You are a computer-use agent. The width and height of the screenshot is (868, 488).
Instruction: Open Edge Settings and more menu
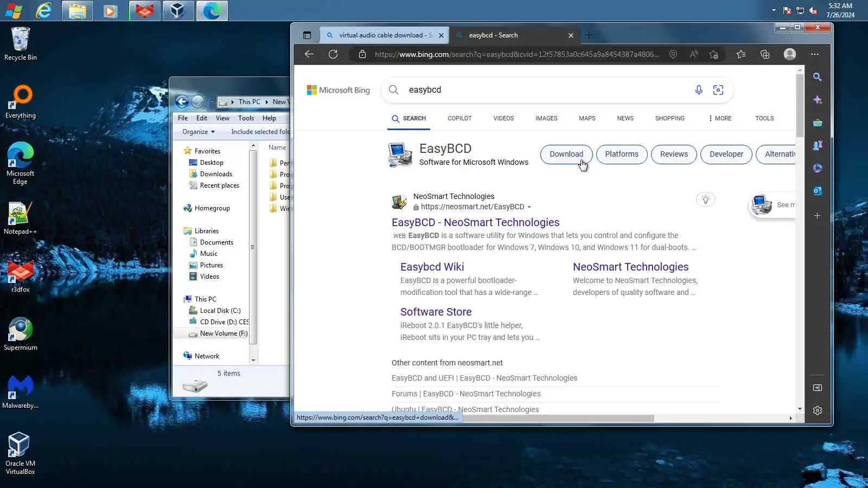(x=815, y=54)
